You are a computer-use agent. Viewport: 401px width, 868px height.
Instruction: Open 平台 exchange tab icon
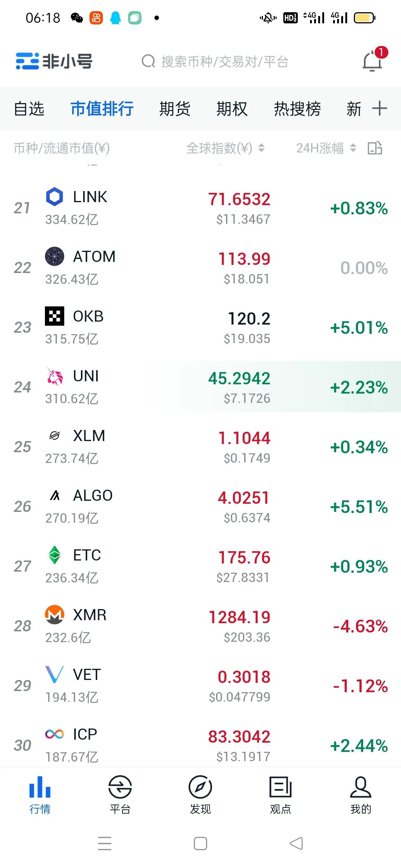tap(120, 786)
